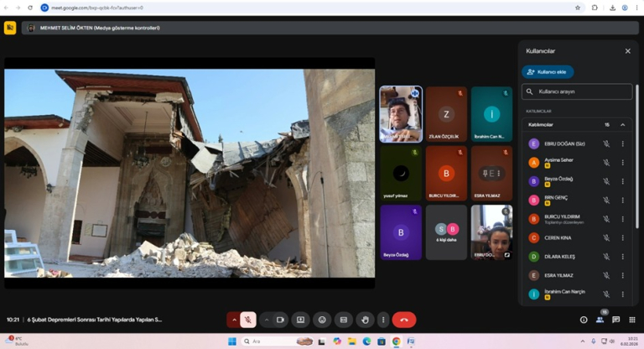Raise your hand with the hand icon
Viewport: 644px width, 349px height.
click(364, 320)
